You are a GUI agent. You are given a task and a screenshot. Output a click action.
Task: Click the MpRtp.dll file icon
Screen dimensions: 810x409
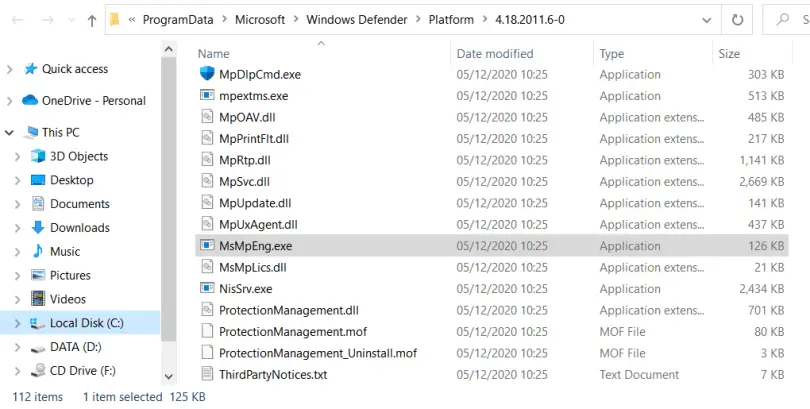(207, 160)
